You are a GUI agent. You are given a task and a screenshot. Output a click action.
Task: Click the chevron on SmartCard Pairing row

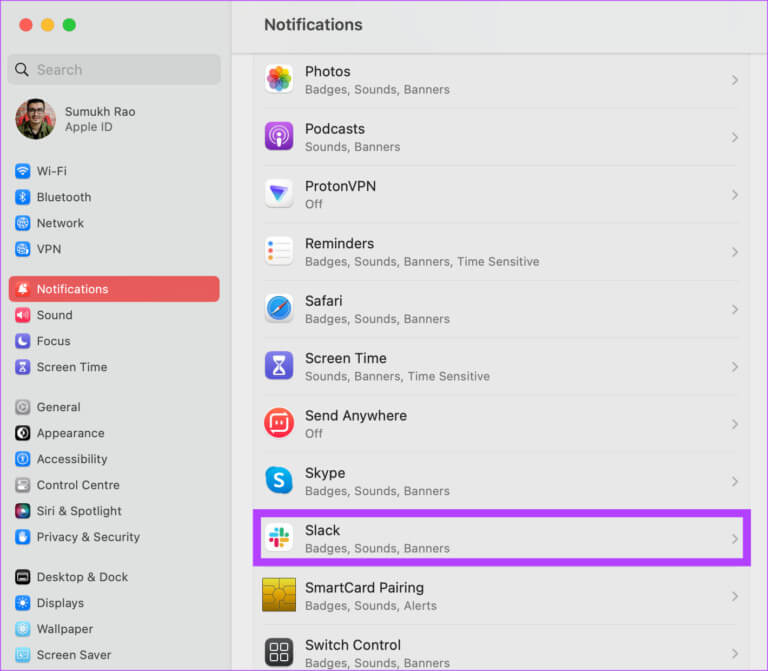[x=735, y=596]
